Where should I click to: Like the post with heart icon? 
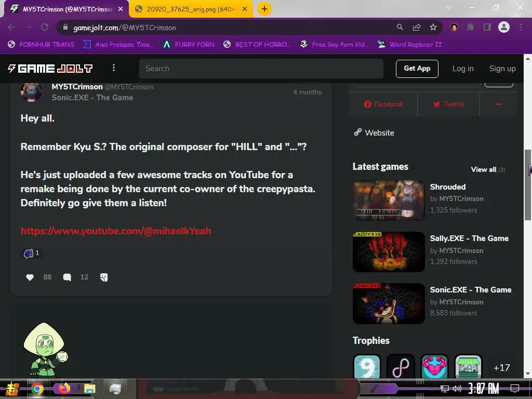click(x=30, y=277)
